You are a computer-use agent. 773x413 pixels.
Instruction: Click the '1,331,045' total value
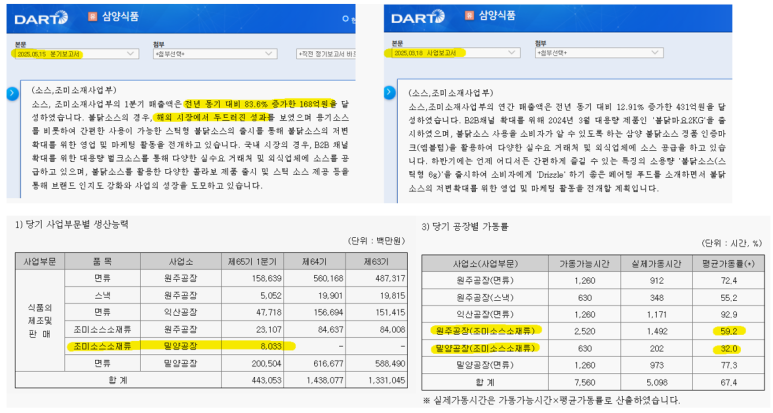(387, 380)
